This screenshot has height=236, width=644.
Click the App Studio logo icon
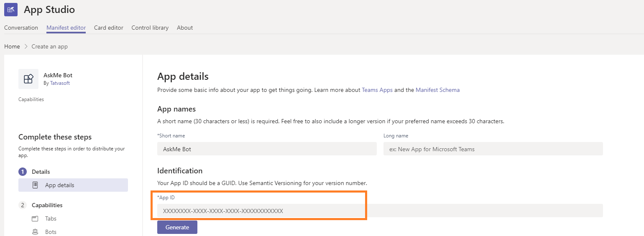(x=11, y=9)
